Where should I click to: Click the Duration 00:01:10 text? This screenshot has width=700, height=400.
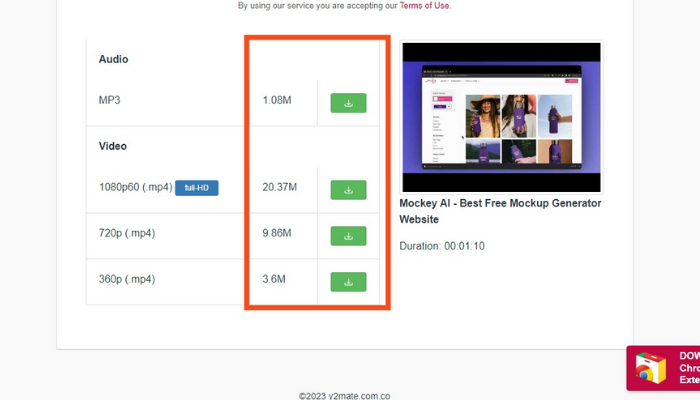pos(442,246)
